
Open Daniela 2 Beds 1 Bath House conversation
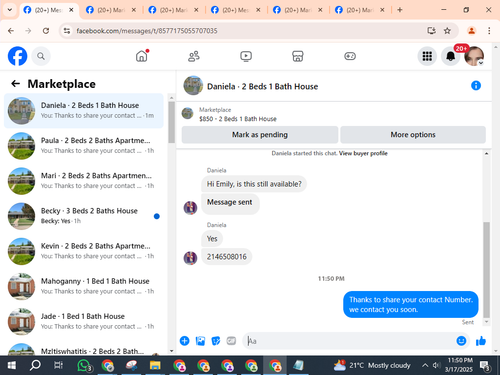[x=84, y=111]
